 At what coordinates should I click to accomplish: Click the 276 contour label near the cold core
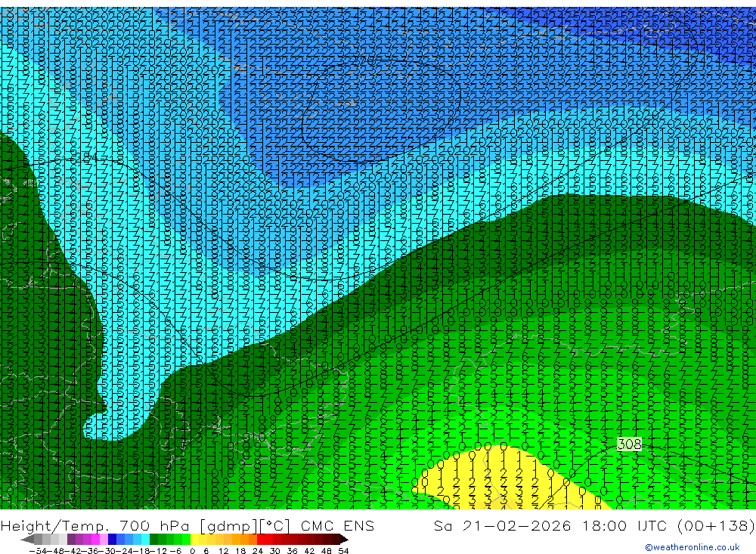coord(364,61)
